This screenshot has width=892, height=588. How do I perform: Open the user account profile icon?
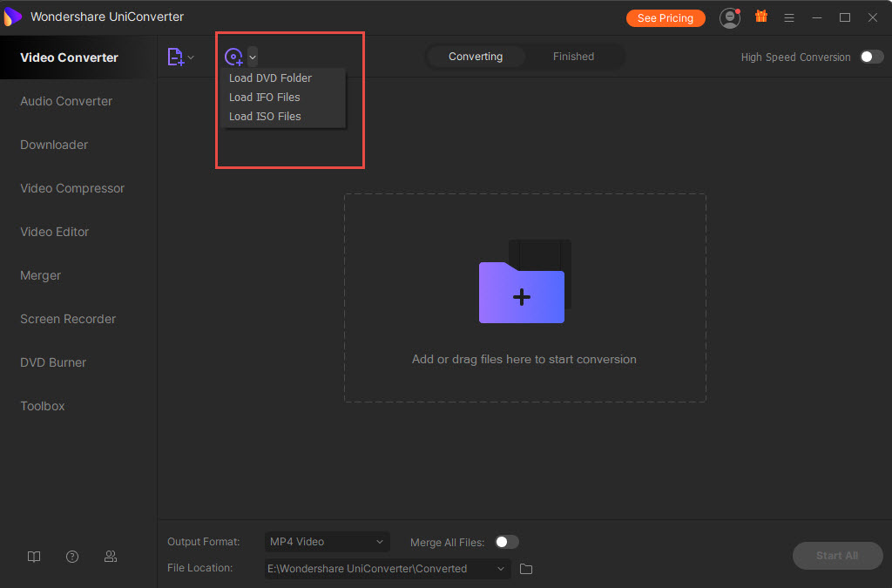(x=729, y=17)
